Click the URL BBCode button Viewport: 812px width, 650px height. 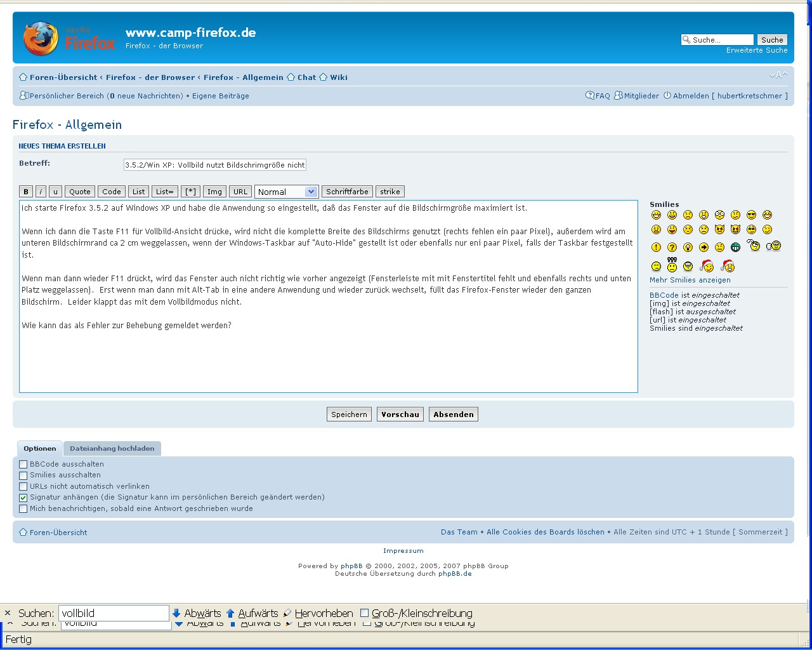[240, 192]
